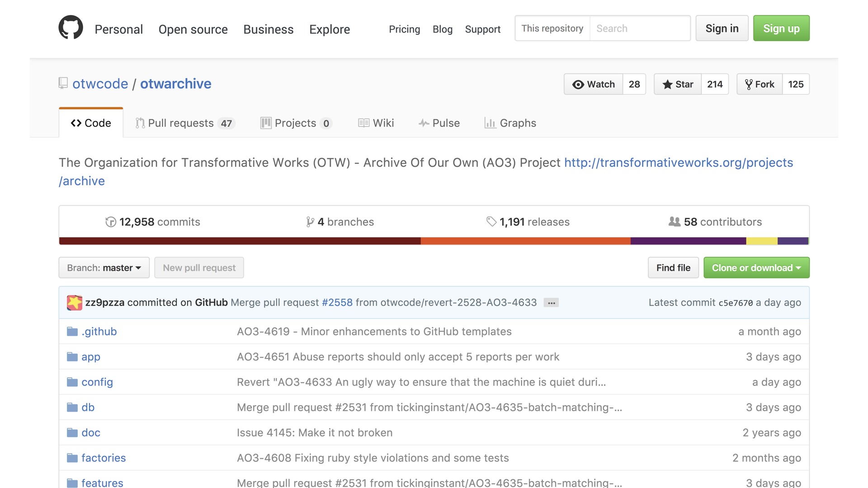Open the Personal navigation menu
868x488 pixels.
coord(118,29)
